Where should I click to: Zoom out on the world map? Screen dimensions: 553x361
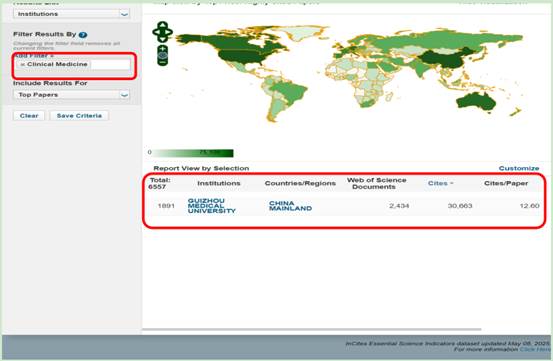click(163, 62)
